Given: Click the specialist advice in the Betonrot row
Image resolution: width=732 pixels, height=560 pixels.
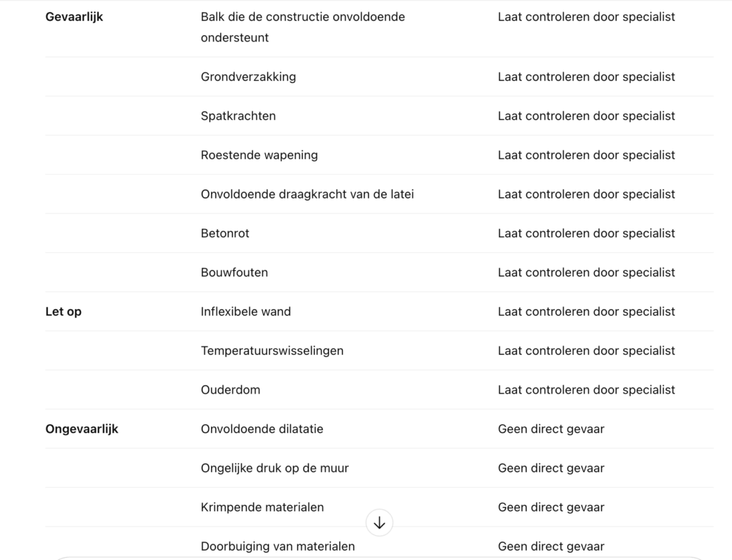Looking at the screenshot, I should (x=586, y=234).
